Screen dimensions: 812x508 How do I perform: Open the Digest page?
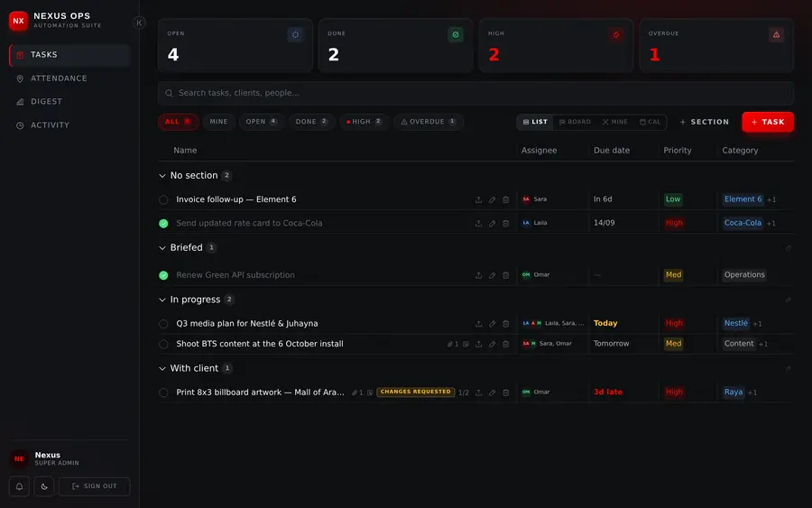pos(69,102)
